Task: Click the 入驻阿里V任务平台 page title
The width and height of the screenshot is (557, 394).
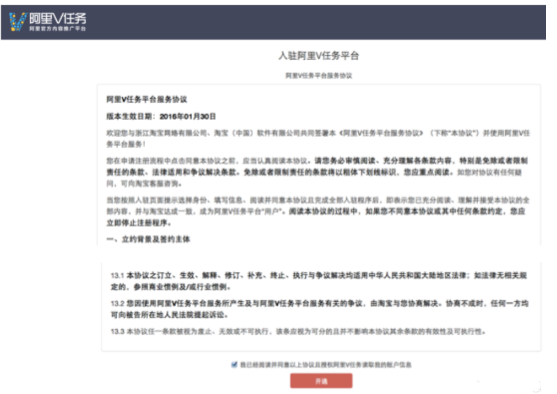Action: 319,56
